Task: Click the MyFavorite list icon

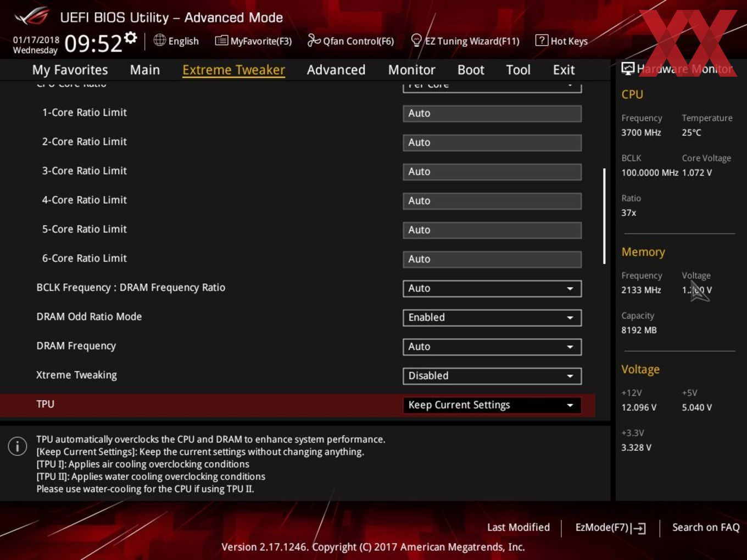Action: tap(221, 41)
